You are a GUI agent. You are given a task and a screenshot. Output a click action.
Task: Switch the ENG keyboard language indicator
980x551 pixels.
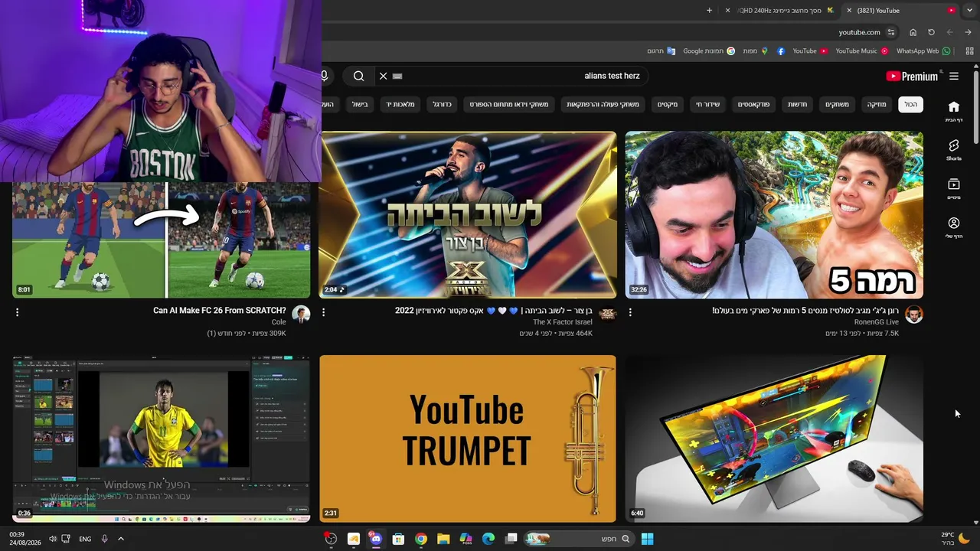85,539
